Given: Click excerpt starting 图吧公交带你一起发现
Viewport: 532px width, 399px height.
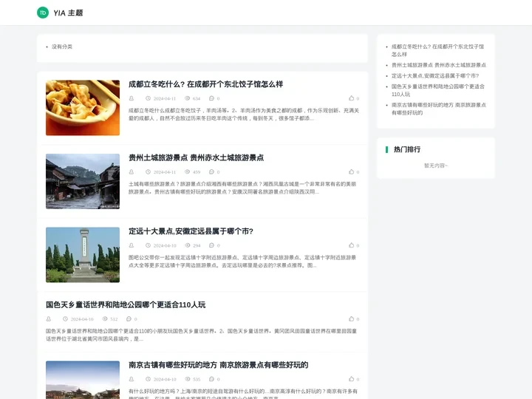Looking at the screenshot, I should point(242,262).
